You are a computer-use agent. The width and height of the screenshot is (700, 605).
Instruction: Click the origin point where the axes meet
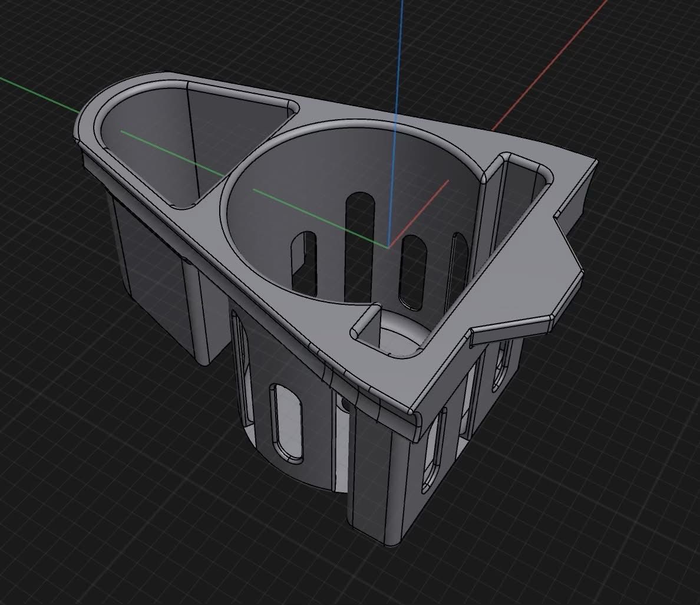coord(387,247)
